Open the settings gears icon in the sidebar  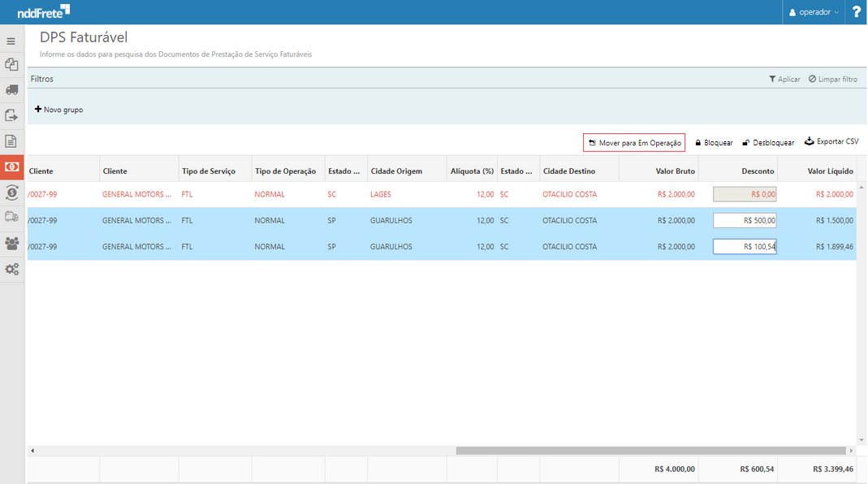click(11, 269)
